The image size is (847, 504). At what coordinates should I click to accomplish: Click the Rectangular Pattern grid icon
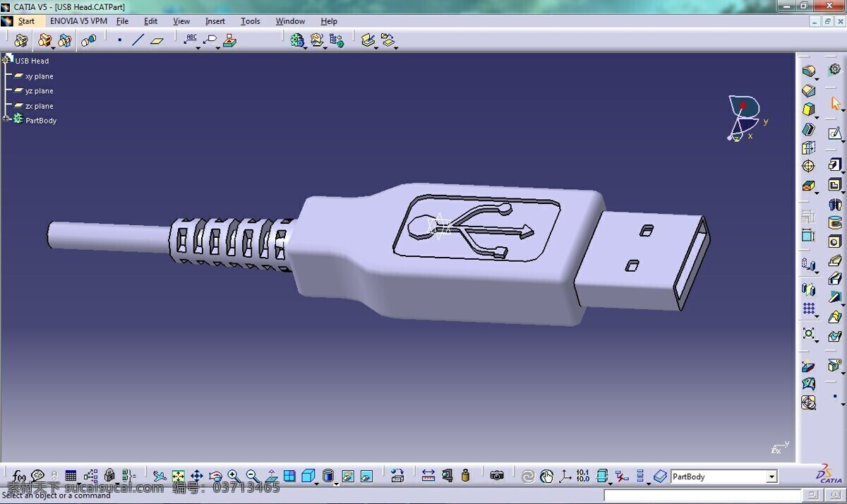(808, 308)
